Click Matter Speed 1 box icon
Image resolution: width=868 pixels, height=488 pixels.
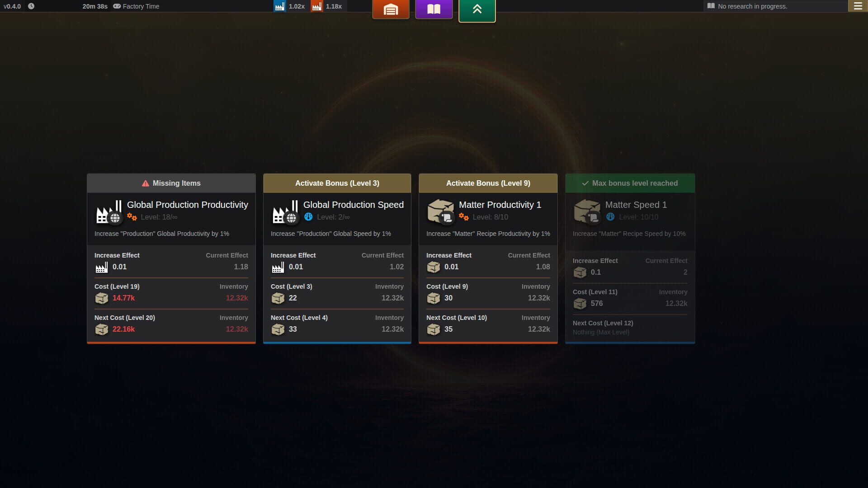(587, 211)
